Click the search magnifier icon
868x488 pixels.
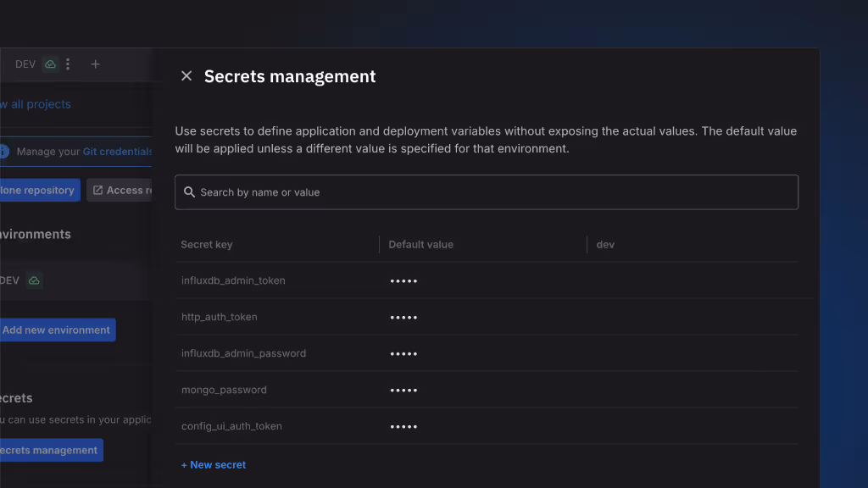190,192
